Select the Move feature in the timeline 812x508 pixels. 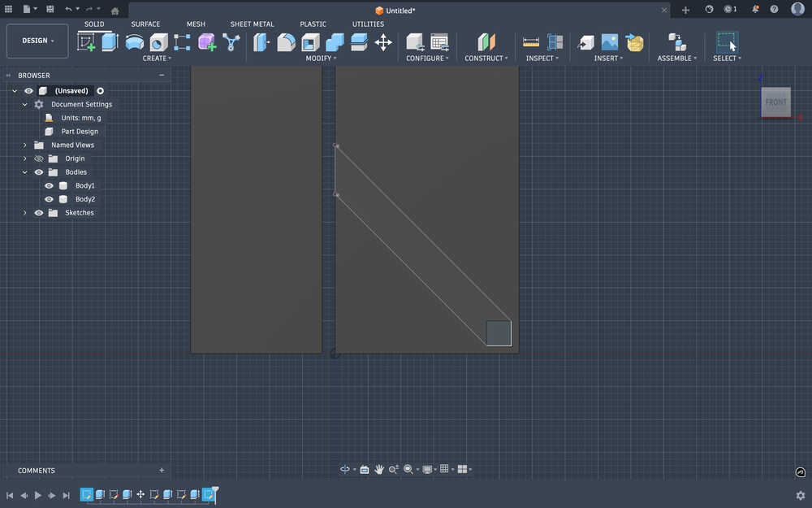(140, 494)
